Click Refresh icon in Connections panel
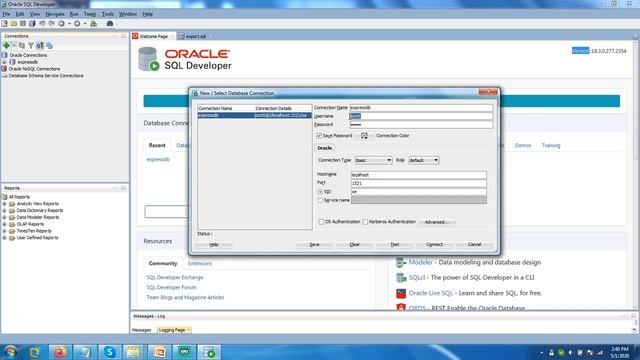640x360 pixels. (22, 45)
